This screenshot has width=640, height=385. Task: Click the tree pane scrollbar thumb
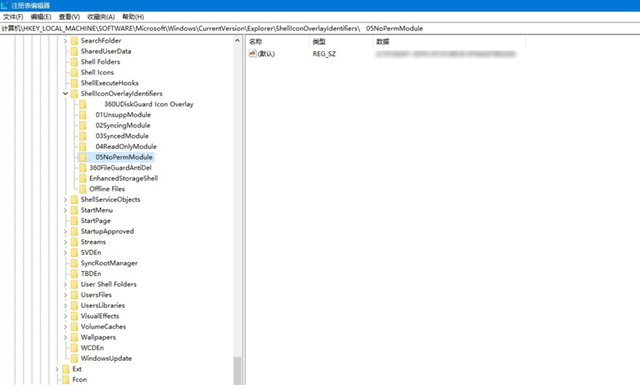[237, 370]
